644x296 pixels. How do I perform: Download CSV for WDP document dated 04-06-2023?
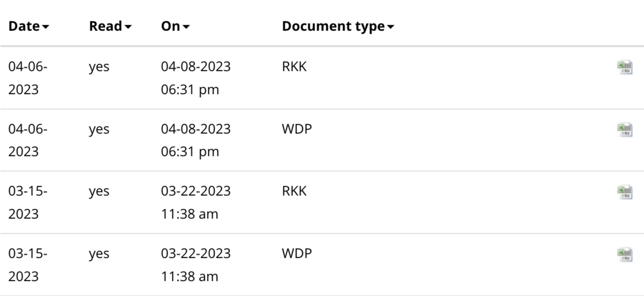[x=624, y=130]
